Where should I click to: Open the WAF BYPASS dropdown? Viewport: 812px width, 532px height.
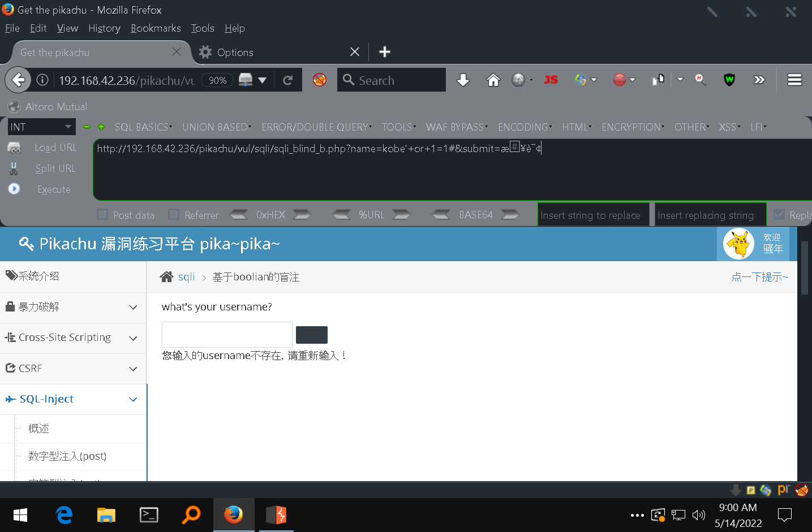tap(457, 127)
